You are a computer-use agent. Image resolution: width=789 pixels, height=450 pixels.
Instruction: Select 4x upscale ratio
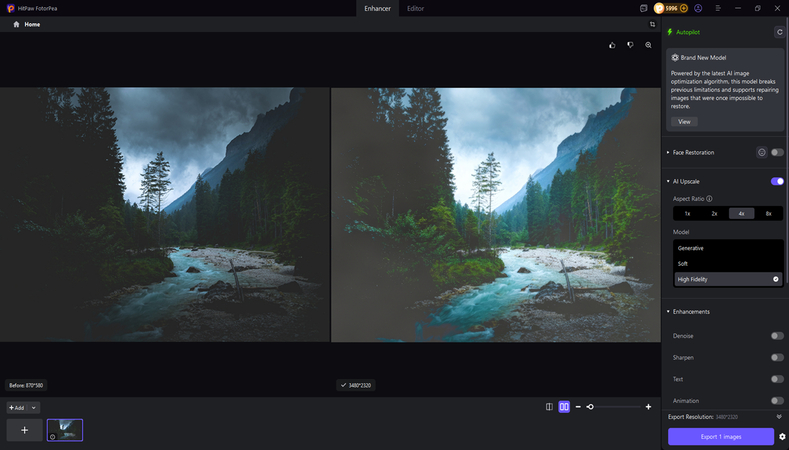pos(742,213)
